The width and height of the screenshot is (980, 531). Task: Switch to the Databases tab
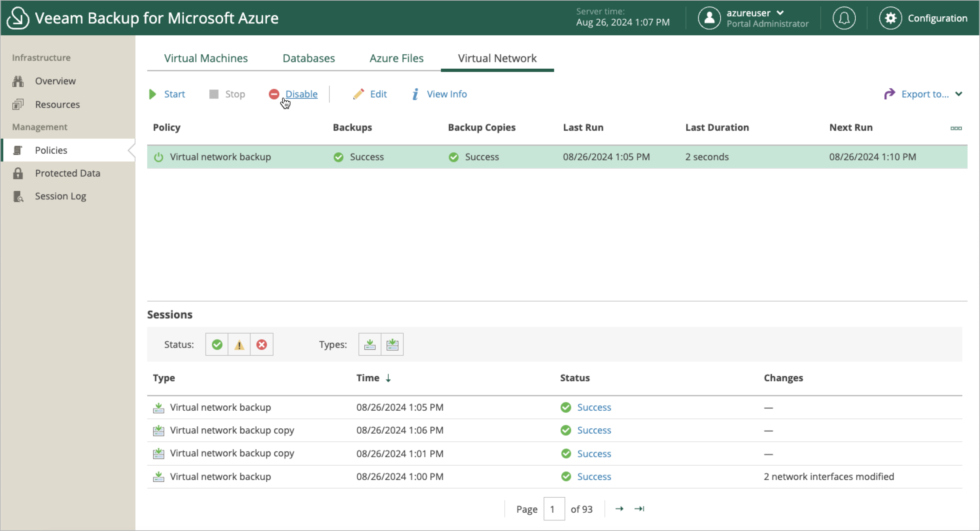(308, 58)
